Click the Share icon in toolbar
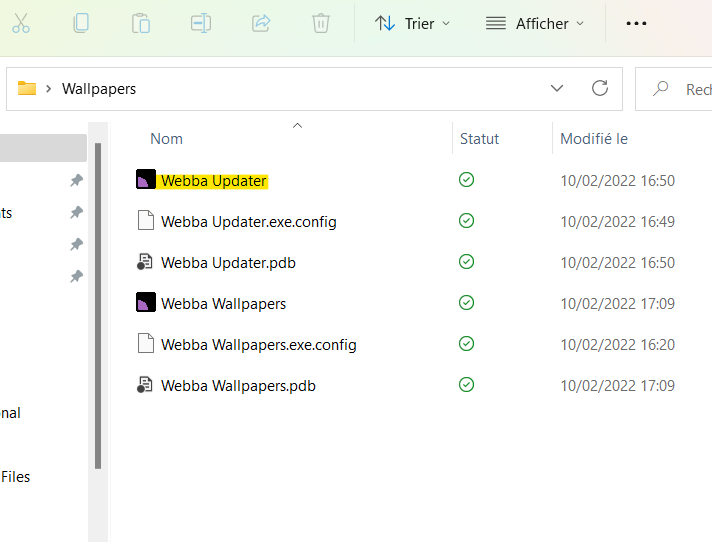This screenshot has height=542, width=712. tap(261, 23)
